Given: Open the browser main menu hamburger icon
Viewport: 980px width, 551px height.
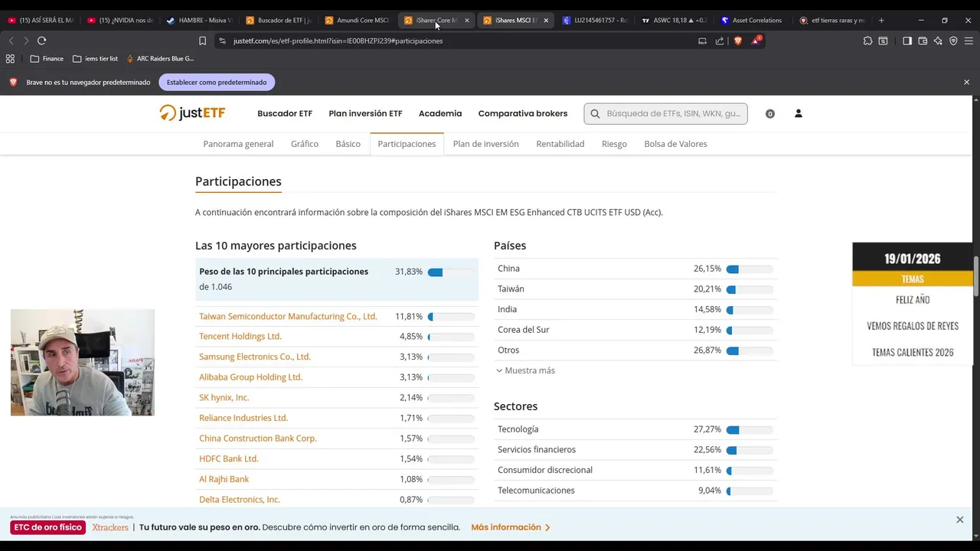Looking at the screenshot, I should (x=969, y=41).
